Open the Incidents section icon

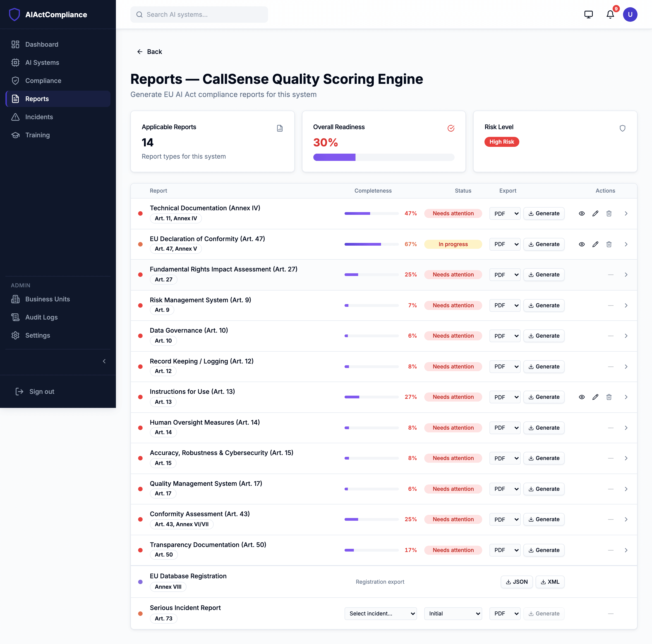coord(16,117)
